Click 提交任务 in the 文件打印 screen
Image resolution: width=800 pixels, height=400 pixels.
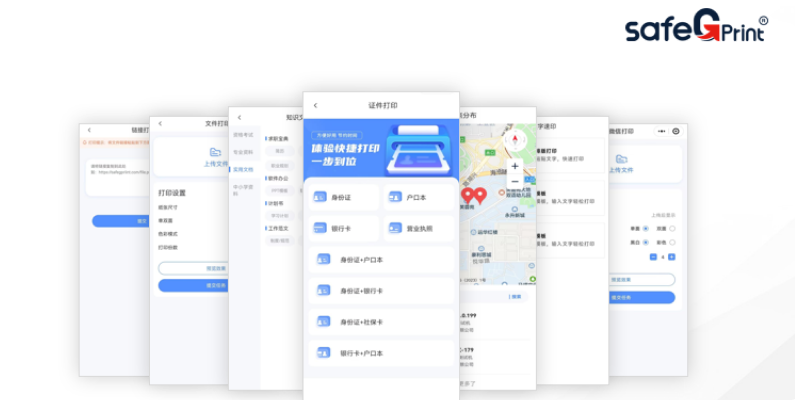click(193, 286)
